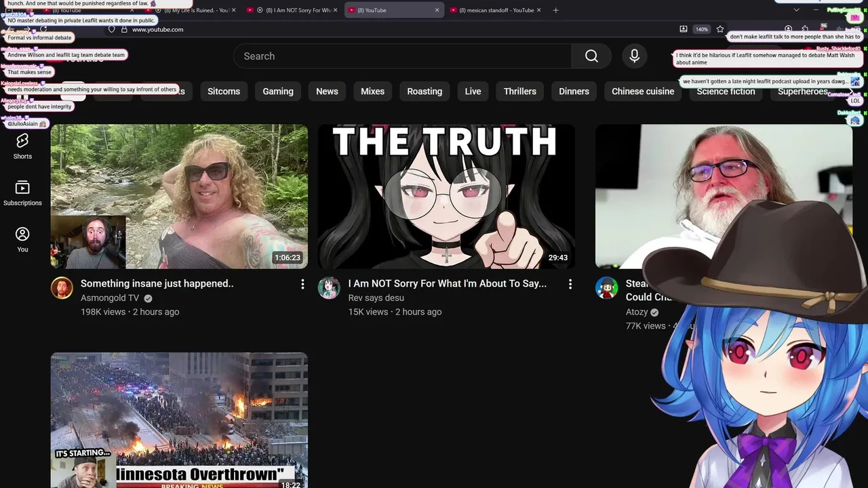Select the Chinese cuisine filter chip

(x=643, y=91)
